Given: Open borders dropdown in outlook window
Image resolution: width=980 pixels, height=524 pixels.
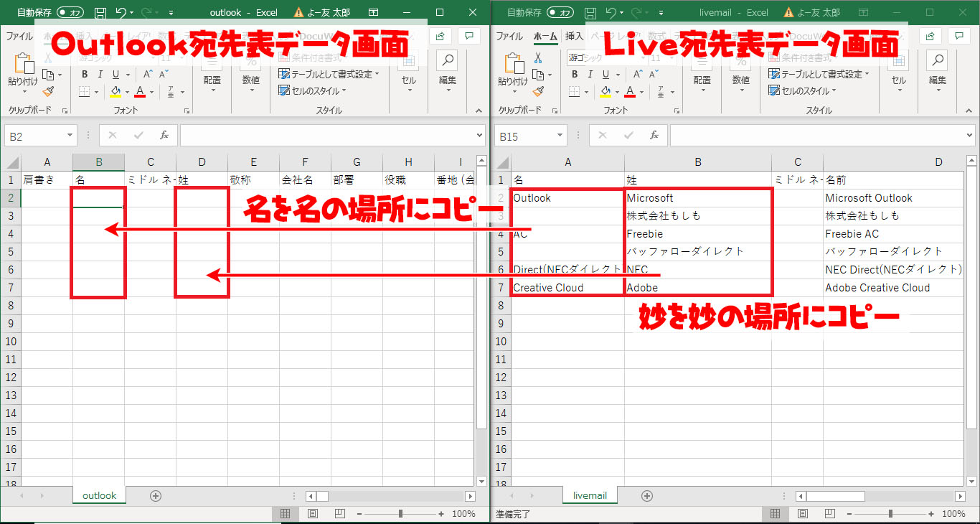Looking at the screenshot, I should click(x=95, y=91).
